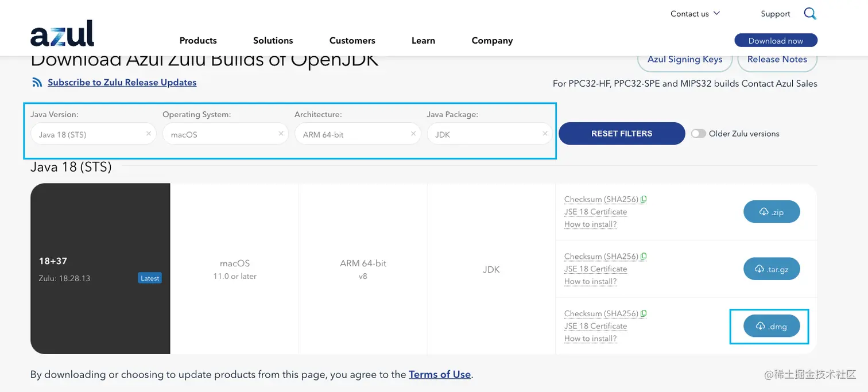Viewport: 868px width, 392px height.
Task: Open JSE 18 Certificate link in .zip row
Action: [x=595, y=212]
